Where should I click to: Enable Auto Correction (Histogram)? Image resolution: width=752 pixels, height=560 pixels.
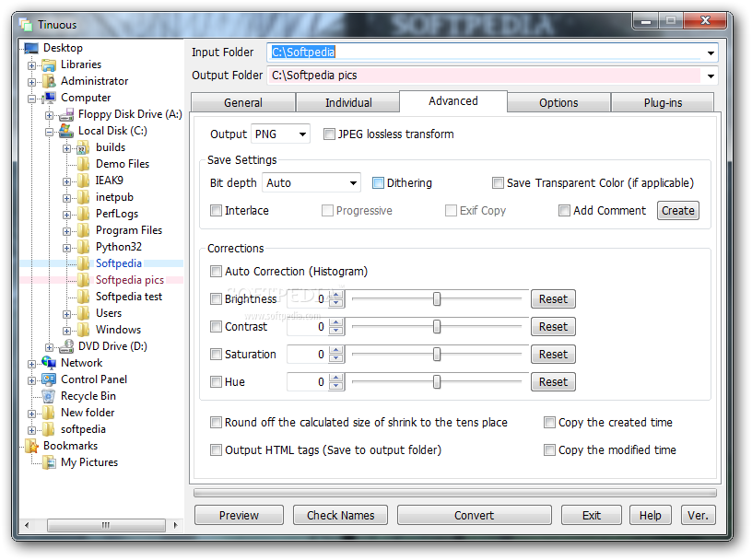coord(216,272)
